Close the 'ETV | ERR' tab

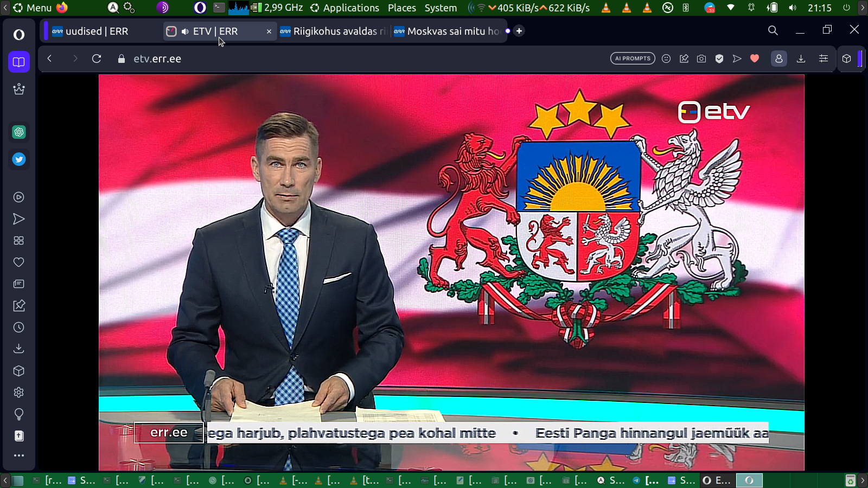pyautogui.click(x=269, y=31)
